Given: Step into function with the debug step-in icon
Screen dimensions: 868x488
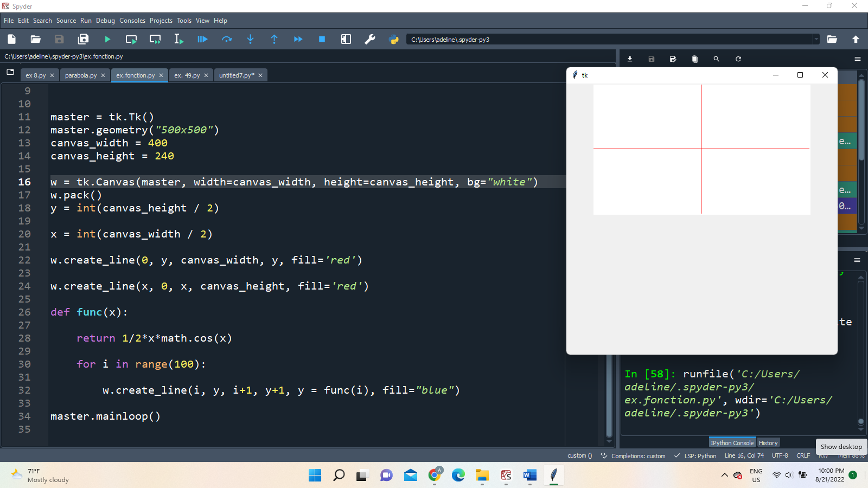Looking at the screenshot, I should click(x=250, y=39).
